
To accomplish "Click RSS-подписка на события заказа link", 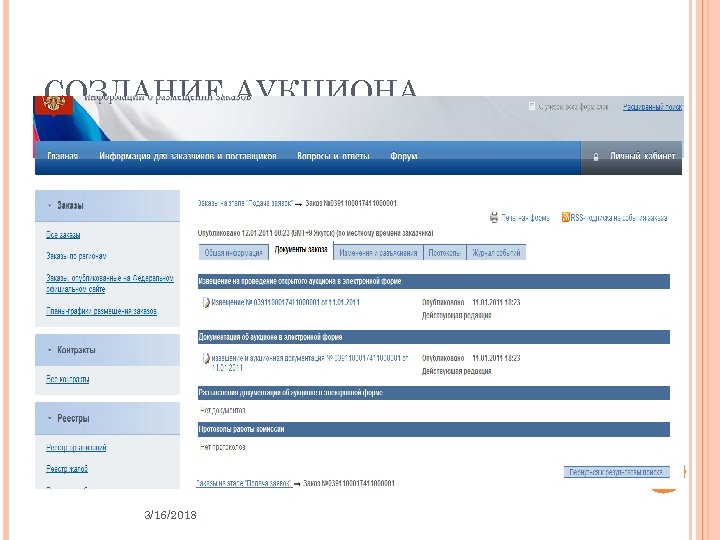I will (619, 218).
